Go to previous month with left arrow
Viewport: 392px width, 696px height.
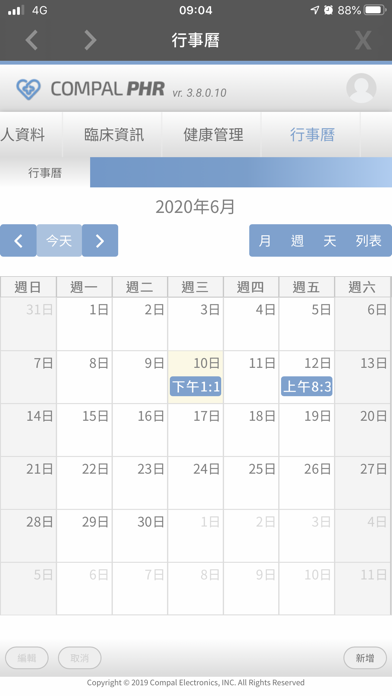click(x=18, y=241)
